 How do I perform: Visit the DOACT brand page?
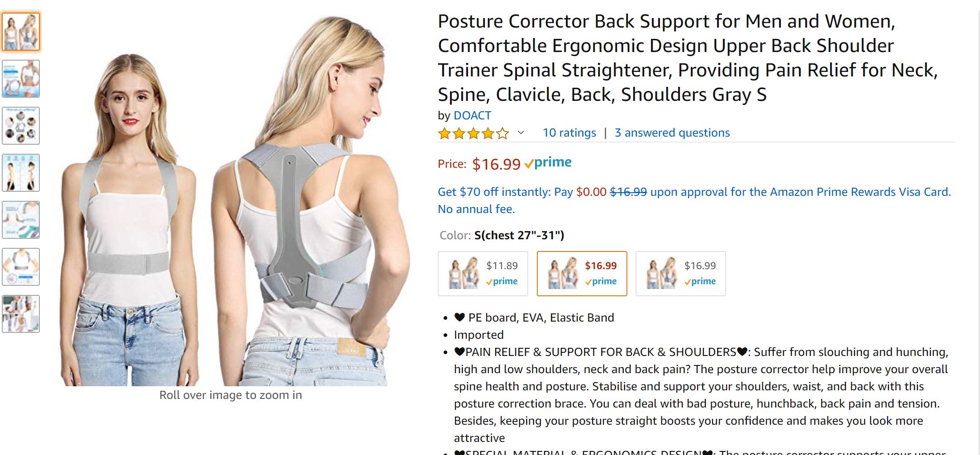pos(472,116)
